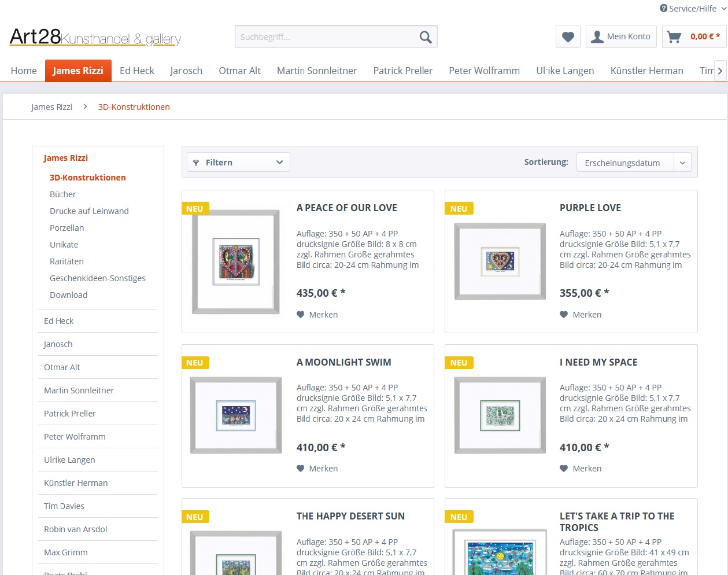Open Geschenkideen-Sonstiges in sidebar
728x575 pixels.
98,278
